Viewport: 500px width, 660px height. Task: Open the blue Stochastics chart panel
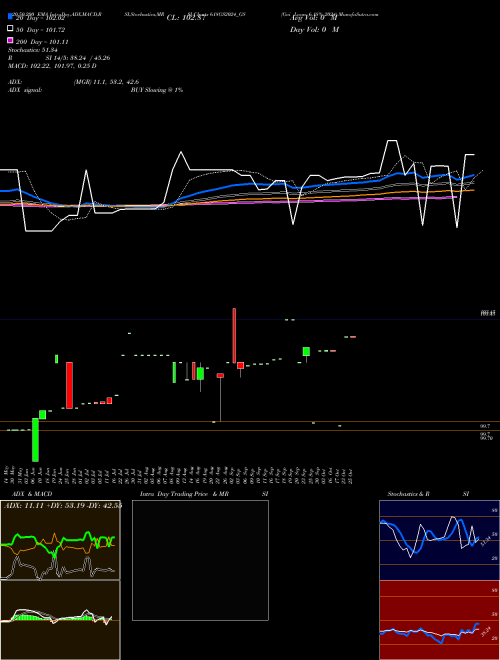439,540
